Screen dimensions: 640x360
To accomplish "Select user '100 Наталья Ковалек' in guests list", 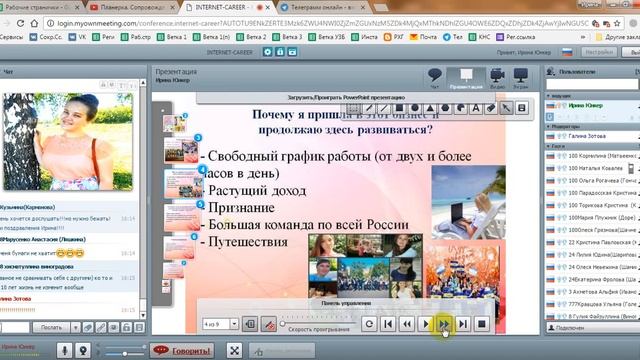I will click(x=595, y=168).
